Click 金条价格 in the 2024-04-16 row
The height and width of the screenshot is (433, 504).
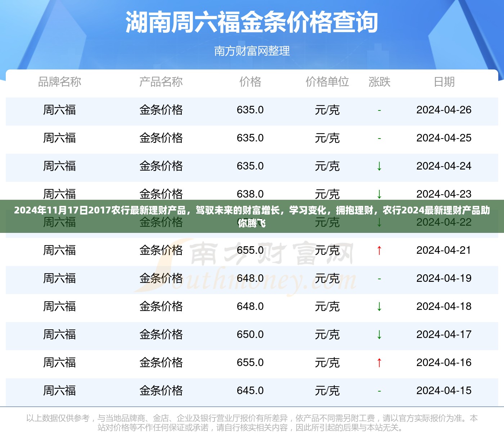[x=161, y=362]
